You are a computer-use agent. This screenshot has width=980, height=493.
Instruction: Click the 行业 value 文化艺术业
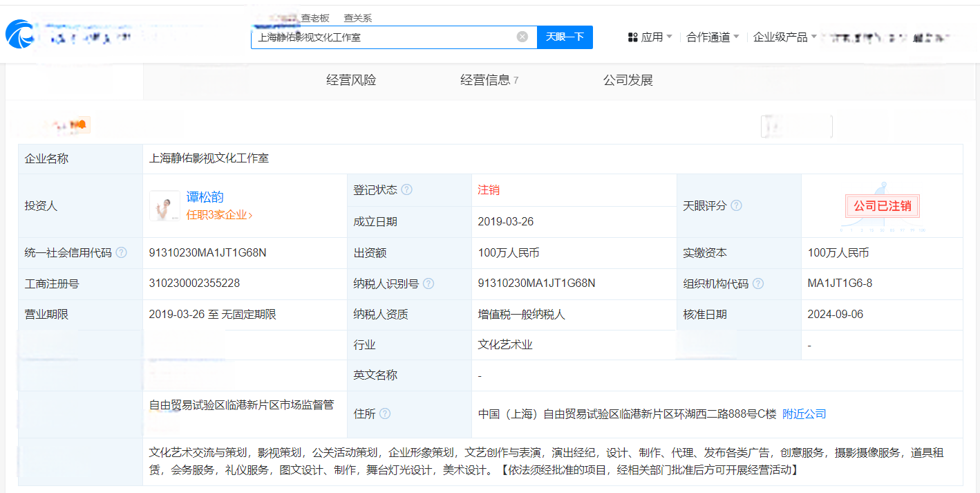click(x=505, y=344)
